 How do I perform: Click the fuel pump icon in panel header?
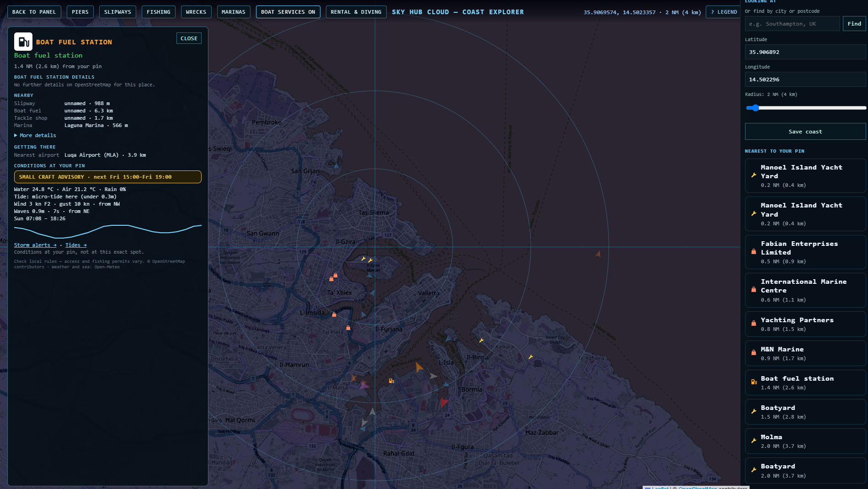coord(23,42)
